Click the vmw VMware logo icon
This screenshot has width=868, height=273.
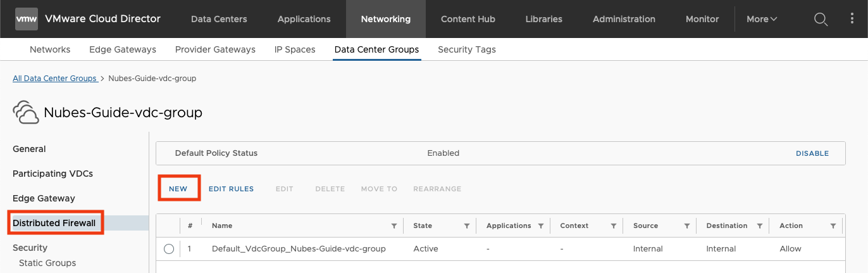point(27,19)
